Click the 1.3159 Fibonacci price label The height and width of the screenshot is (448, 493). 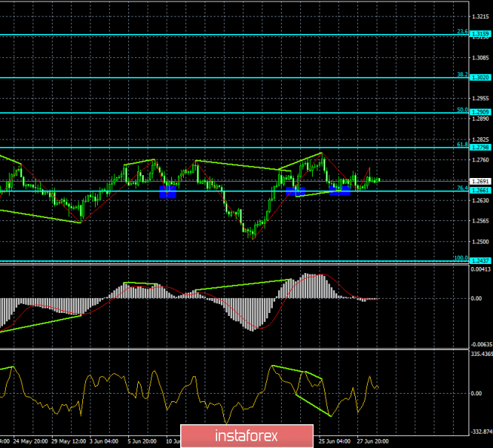(x=482, y=34)
